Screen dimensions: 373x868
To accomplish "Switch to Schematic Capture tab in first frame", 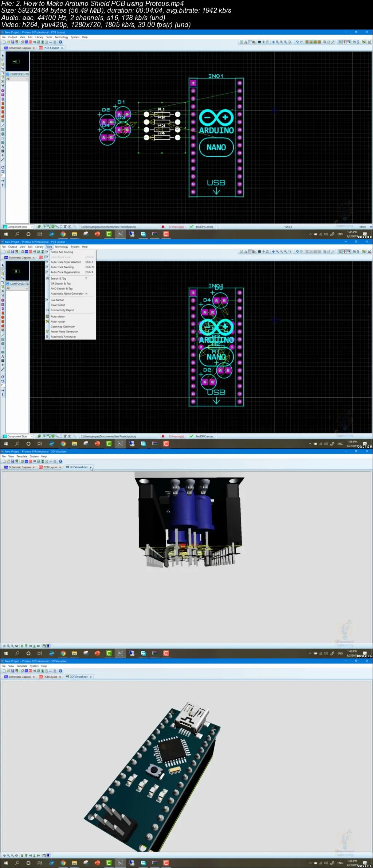I will tap(20, 48).
